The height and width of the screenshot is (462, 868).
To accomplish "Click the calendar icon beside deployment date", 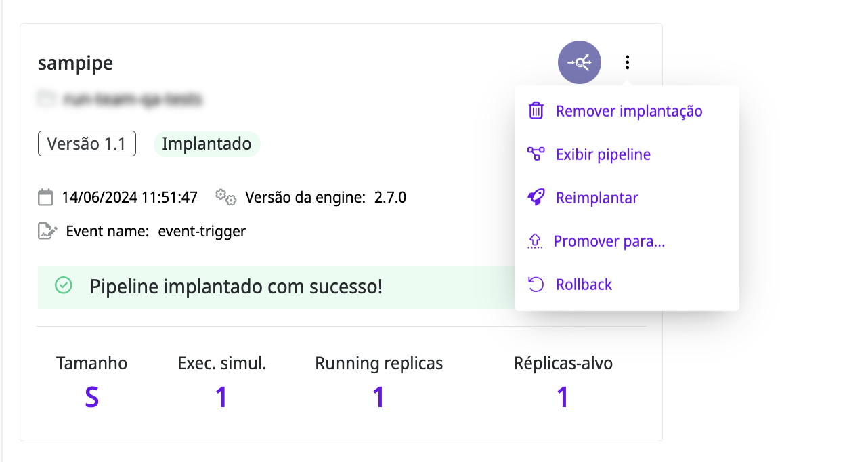I will pyautogui.click(x=45, y=198).
